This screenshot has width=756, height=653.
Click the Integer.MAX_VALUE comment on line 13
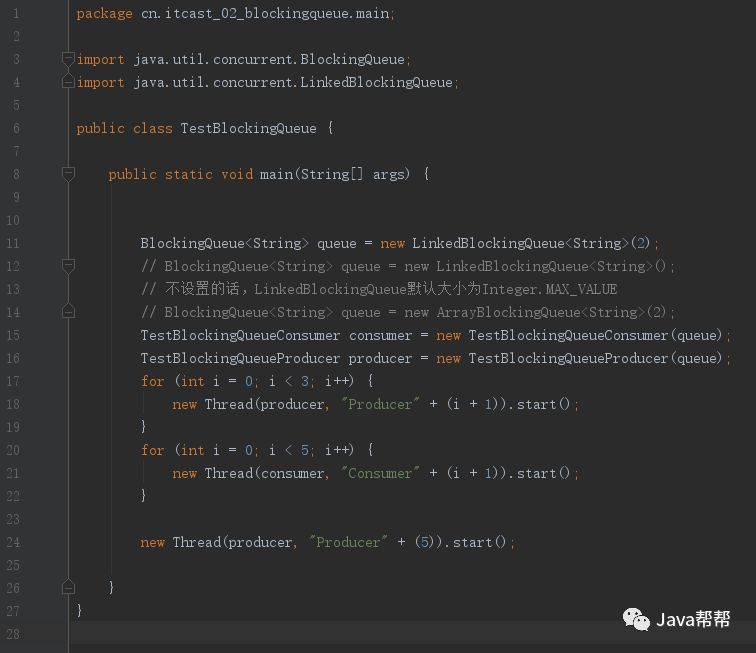(x=550, y=289)
